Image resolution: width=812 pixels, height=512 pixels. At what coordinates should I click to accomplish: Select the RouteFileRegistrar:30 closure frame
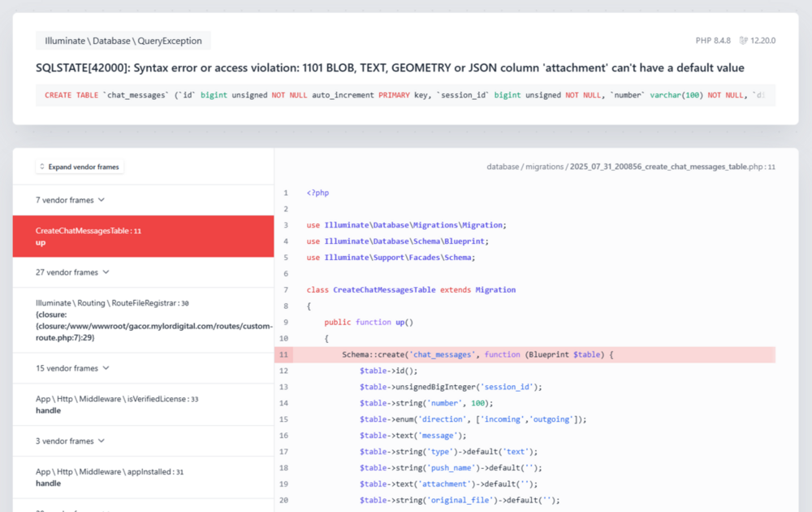click(144, 320)
